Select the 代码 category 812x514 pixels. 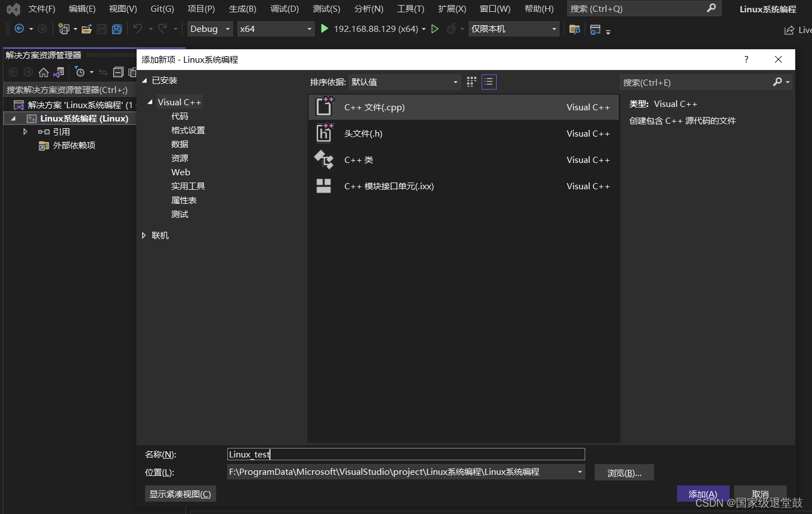coord(180,116)
